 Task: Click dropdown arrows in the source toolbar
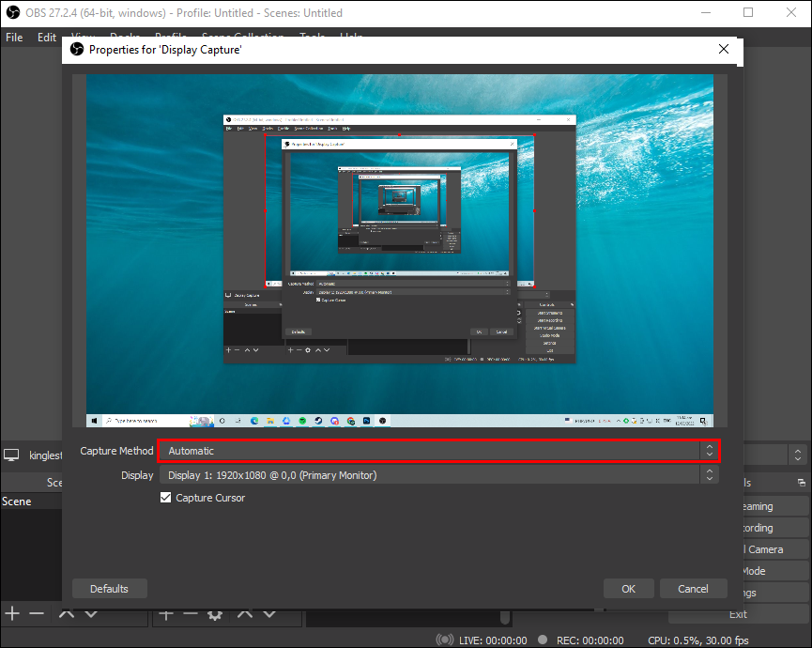[x=797, y=455]
